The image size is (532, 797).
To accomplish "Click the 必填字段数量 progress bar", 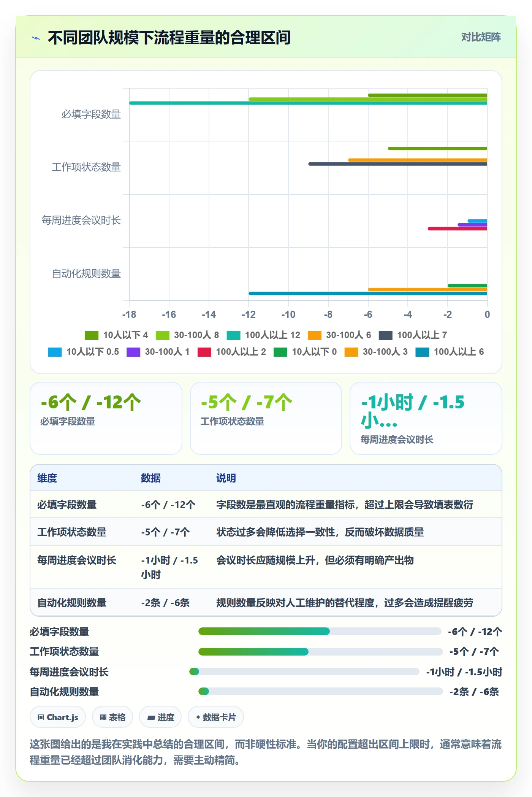I will [320, 631].
